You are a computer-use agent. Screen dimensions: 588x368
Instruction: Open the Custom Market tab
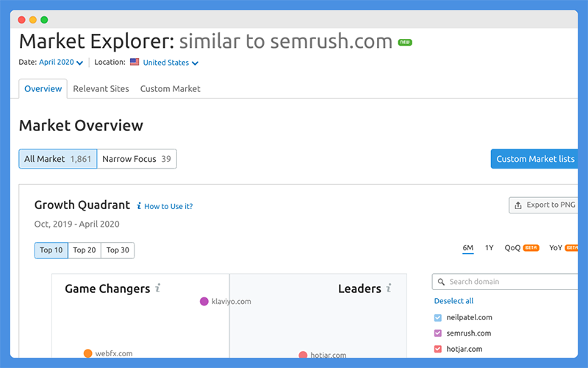pyautogui.click(x=171, y=88)
